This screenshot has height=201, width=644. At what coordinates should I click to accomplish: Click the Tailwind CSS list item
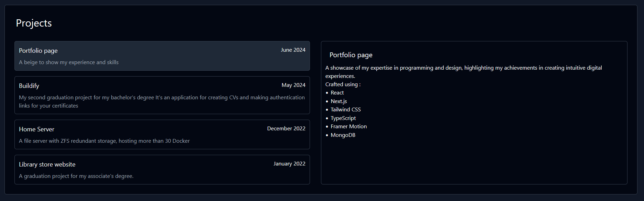click(345, 110)
